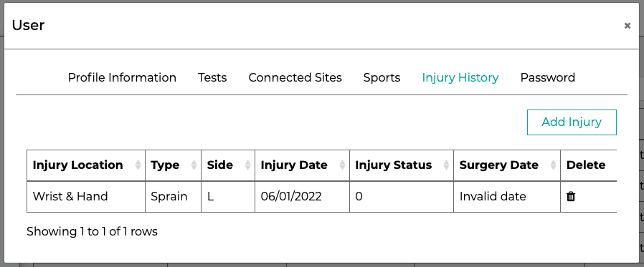Click the Side column sort arrows
The width and height of the screenshot is (644, 267).
point(247,165)
